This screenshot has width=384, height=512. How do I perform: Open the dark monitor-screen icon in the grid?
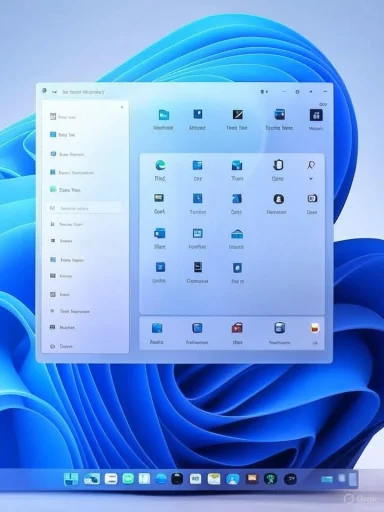click(x=159, y=198)
